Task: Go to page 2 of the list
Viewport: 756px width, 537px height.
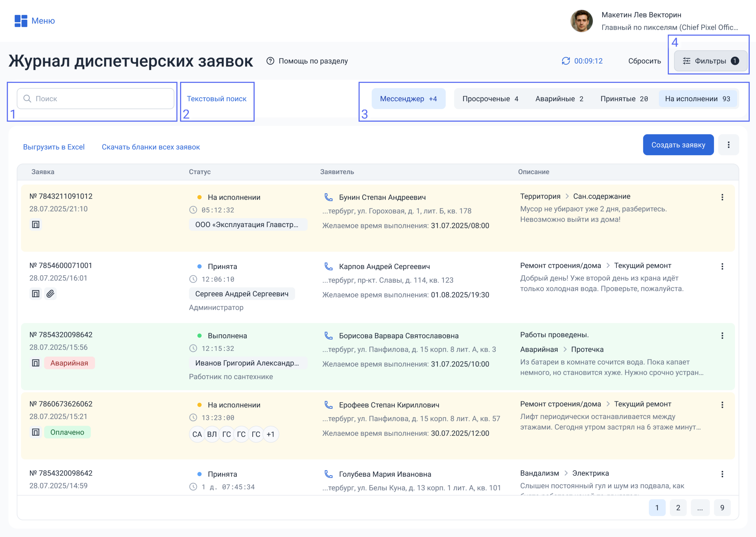Action: (x=678, y=507)
